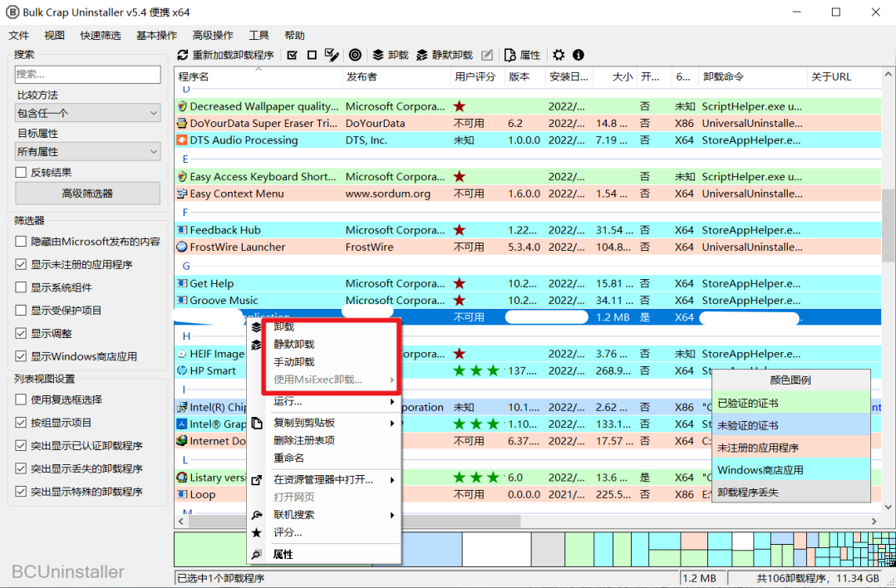Click the horizontal scrollbar under the list
Screen dimensions: 896x588
coord(354,522)
